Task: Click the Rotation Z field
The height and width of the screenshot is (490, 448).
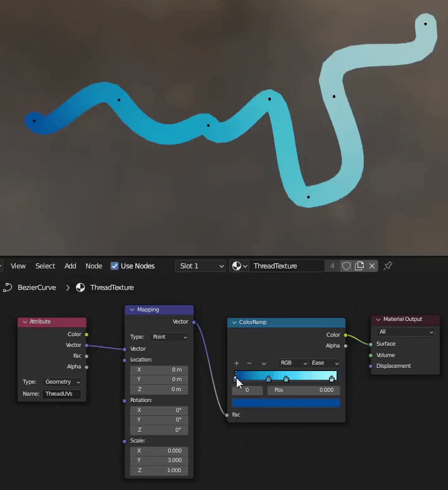Action: point(159,430)
